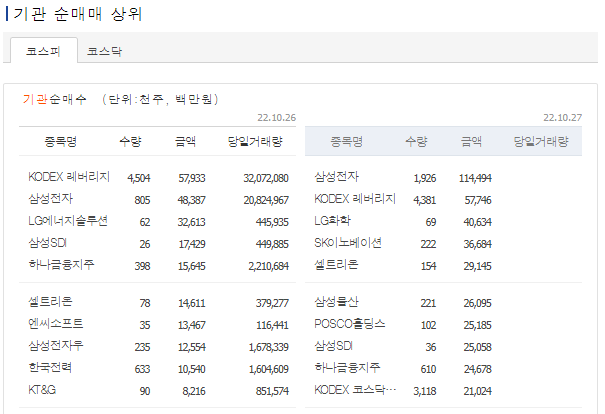Select the amount value 25,058
This screenshot has width=605, height=414.
(x=478, y=347)
